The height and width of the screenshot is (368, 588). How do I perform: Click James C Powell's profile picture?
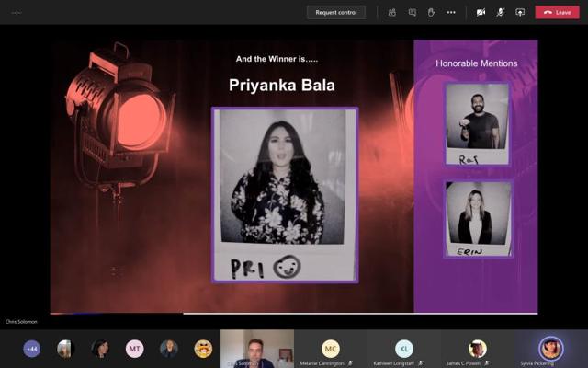coord(477,348)
